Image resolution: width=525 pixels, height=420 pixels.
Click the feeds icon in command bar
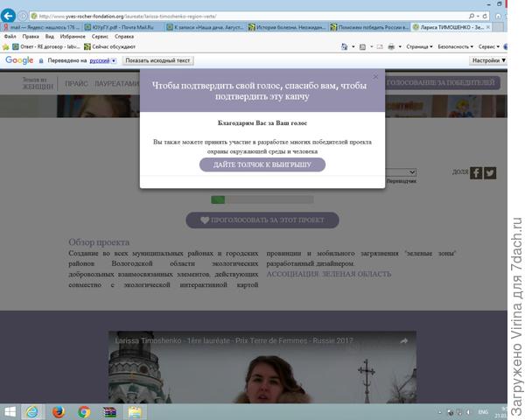click(x=362, y=47)
